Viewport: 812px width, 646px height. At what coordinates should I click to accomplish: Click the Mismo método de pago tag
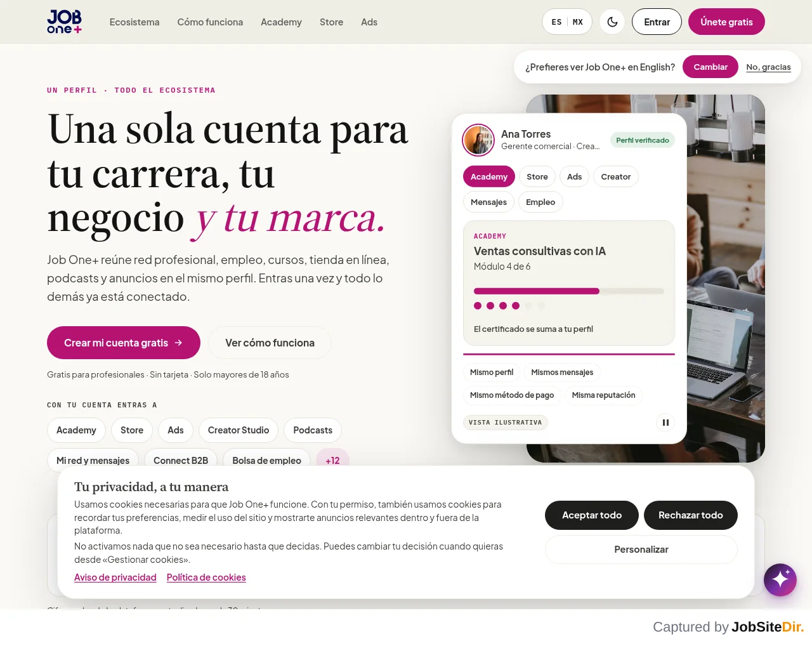pos(512,395)
